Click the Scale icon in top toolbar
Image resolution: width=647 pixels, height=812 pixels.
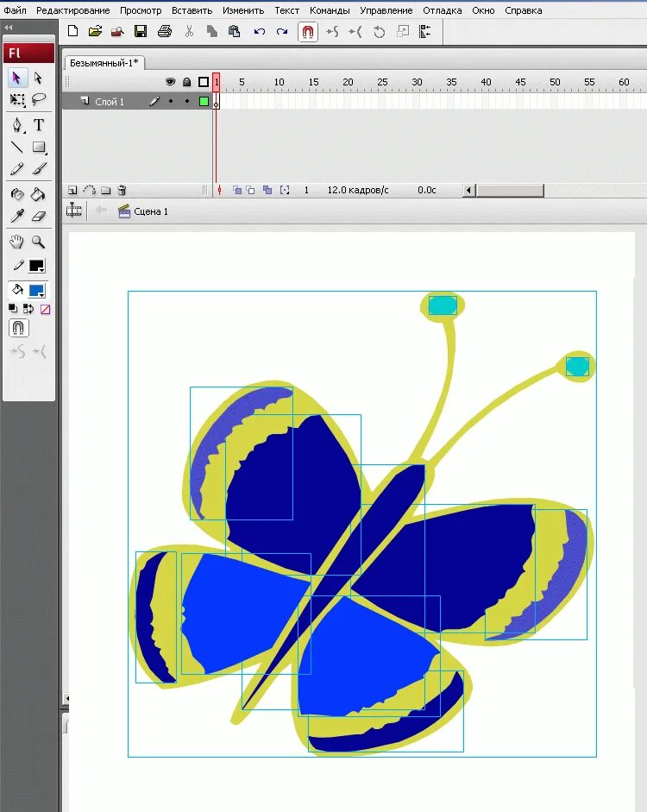[402, 32]
